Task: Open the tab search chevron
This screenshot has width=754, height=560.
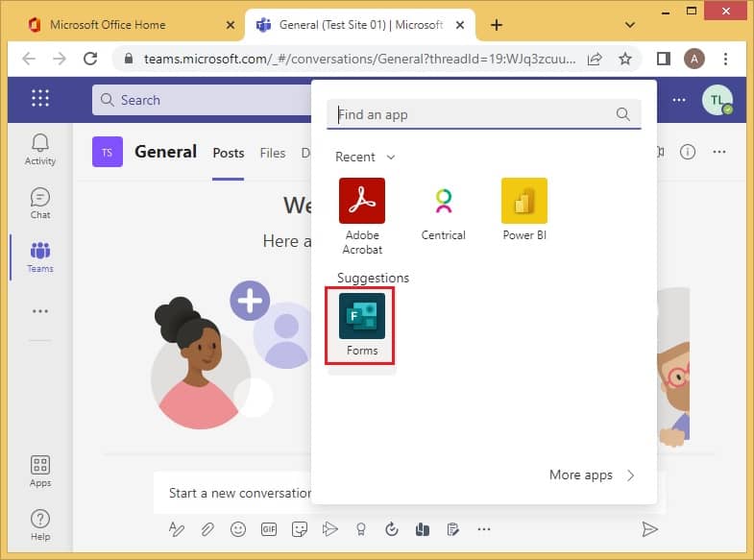Action: pyautogui.click(x=629, y=25)
